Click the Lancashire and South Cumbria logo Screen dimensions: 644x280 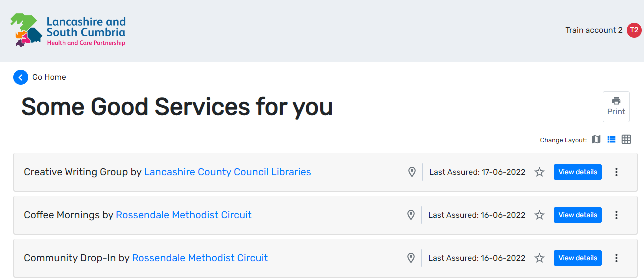click(x=68, y=30)
